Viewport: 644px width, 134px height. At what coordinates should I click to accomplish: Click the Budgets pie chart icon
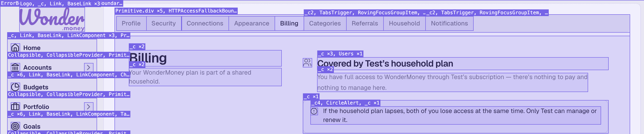15,87
